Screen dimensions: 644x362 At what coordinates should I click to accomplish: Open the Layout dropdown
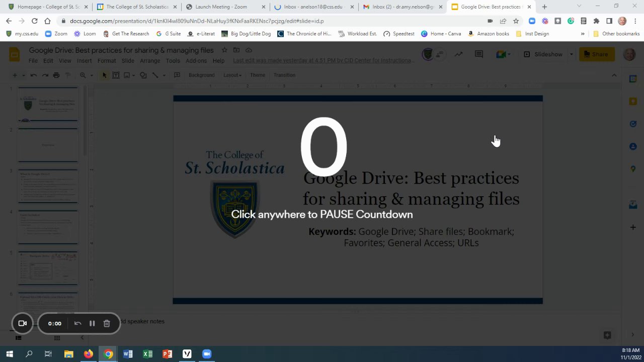pos(232,75)
